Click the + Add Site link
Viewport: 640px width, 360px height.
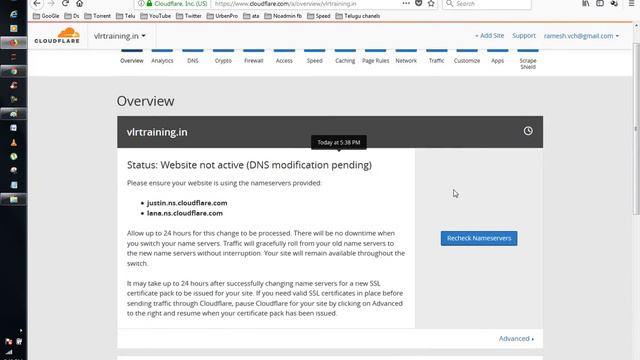click(x=489, y=36)
